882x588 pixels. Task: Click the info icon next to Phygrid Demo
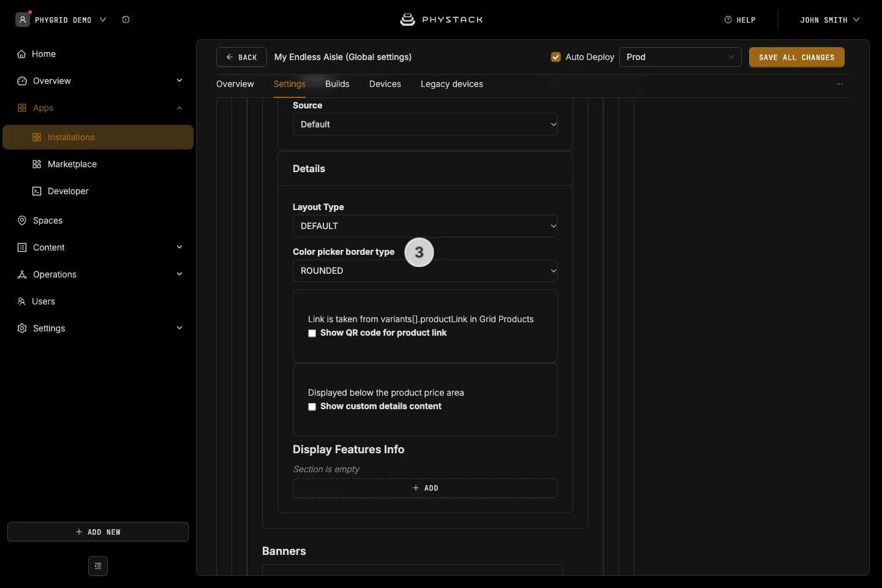(x=126, y=20)
